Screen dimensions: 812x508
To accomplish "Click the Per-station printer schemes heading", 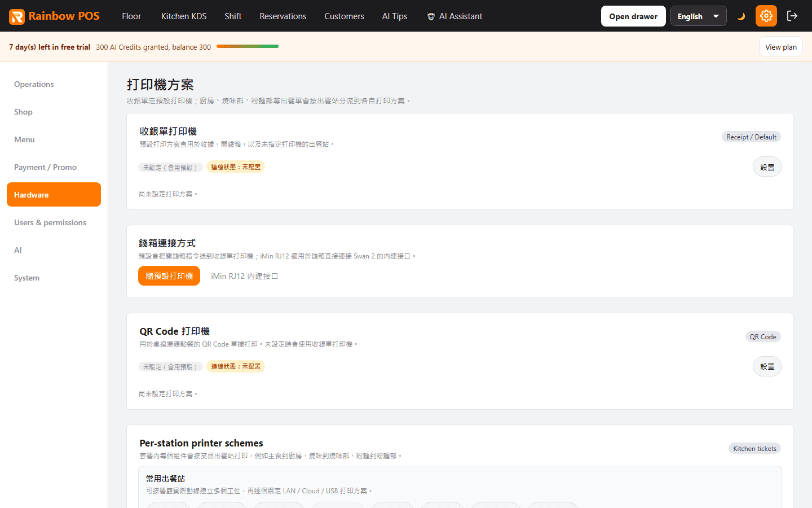I will pos(201,443).
